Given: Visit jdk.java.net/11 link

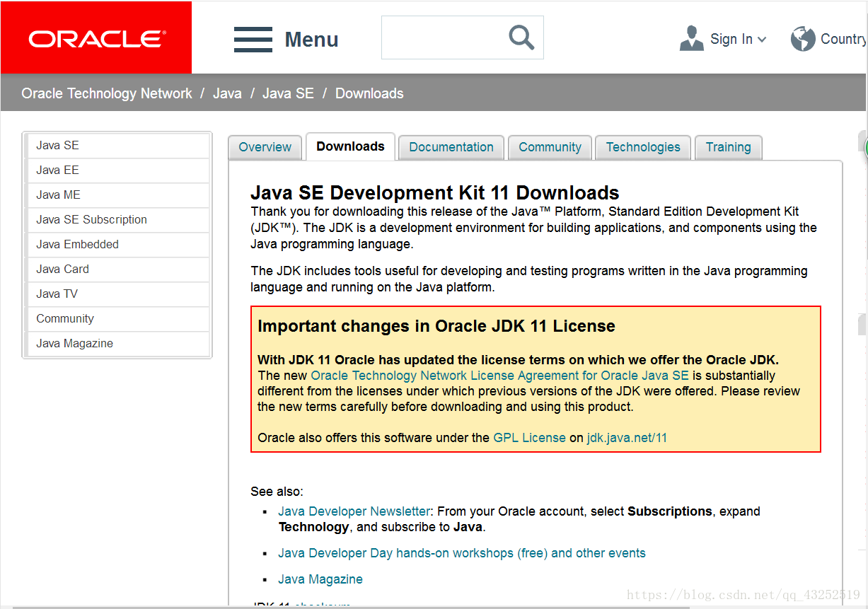Looking at the screenshot, I should pos(627,438).
